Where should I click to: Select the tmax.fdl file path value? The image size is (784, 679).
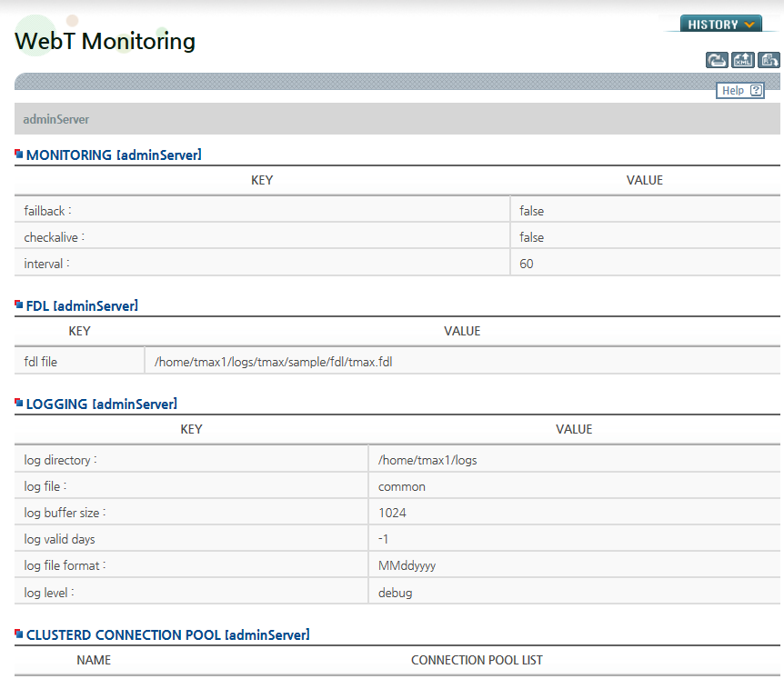coord(274,362)
